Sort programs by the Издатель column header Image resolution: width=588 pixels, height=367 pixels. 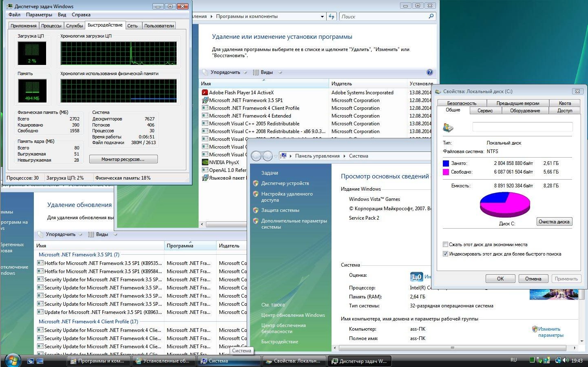(x=368, y=84)
